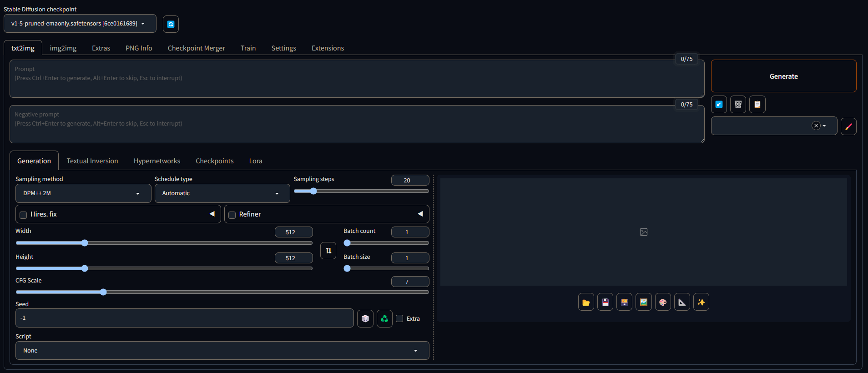
Task: Switch to the img2img tab
Action: 63,48
